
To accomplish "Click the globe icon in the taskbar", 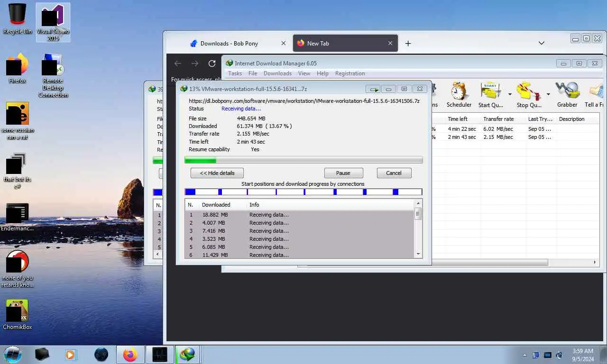I will tap(101, 354).
